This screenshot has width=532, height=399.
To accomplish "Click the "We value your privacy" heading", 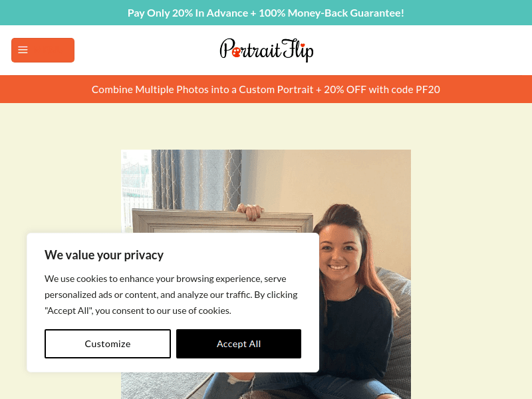I will click(104, 255).
